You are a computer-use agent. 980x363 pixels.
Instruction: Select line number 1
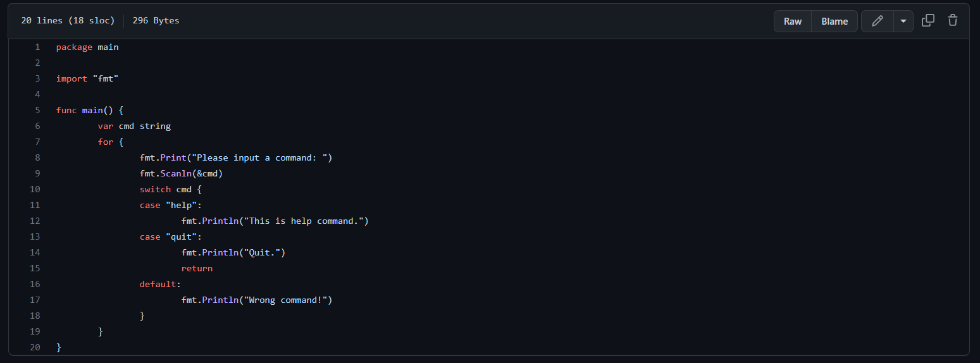[x=37, y=47]
